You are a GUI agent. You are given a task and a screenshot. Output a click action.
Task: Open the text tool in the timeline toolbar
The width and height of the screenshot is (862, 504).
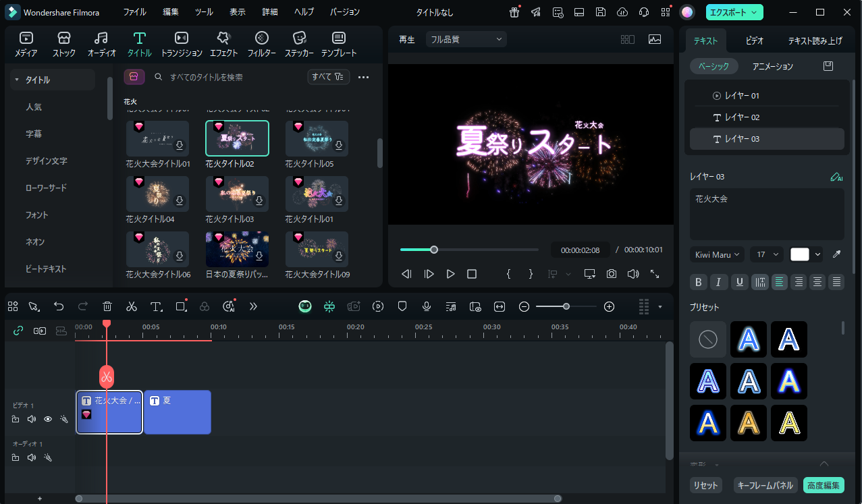point(157,306)
